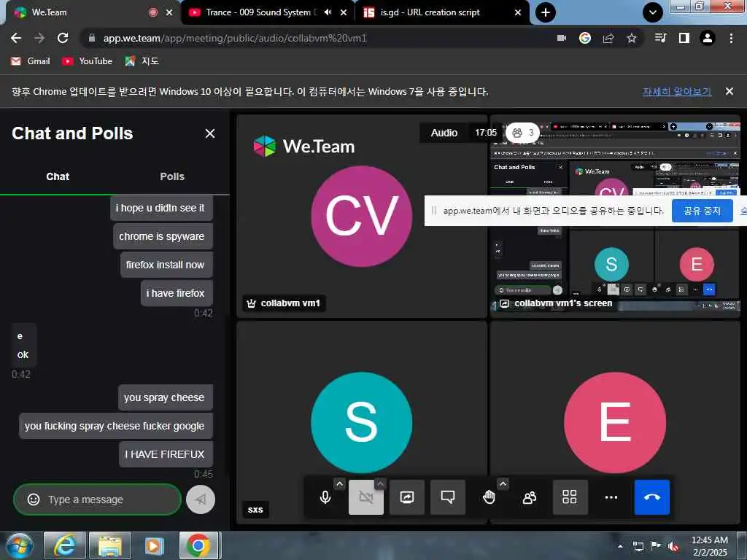Open the emoji picker smiley

click(x=34, y=499)
